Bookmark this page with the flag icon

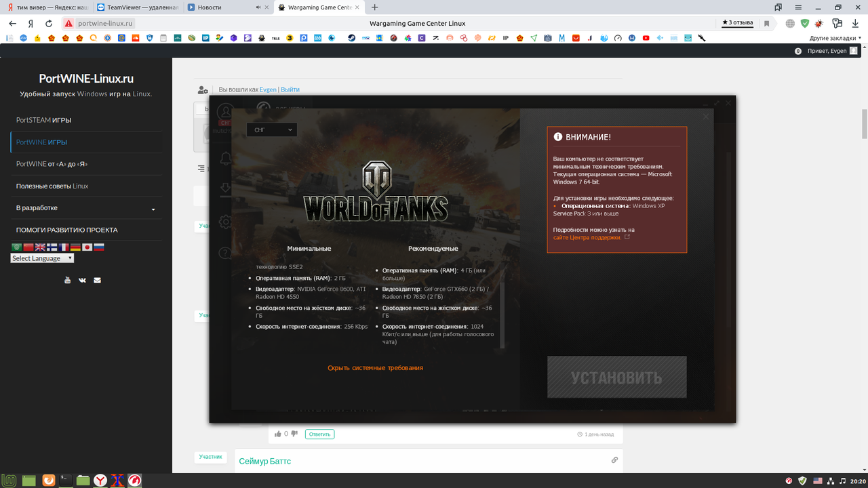[767, 23]
